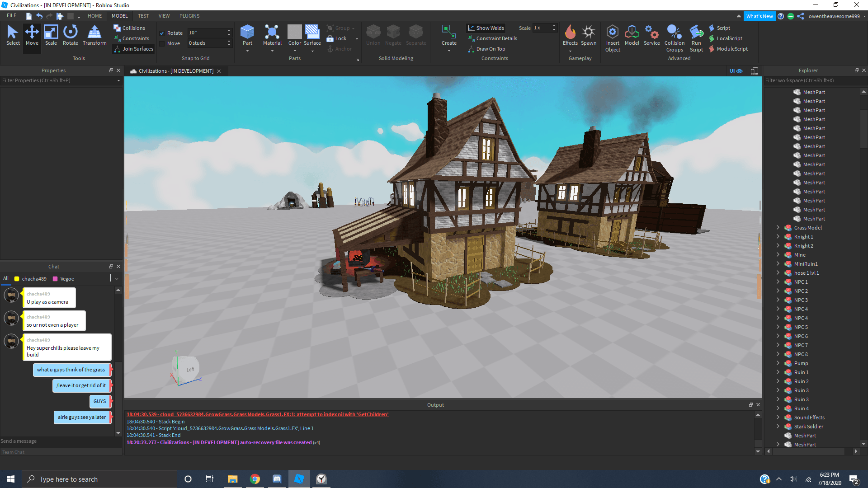Switch to the PLUGINS ribbon tab

point(189,16)
